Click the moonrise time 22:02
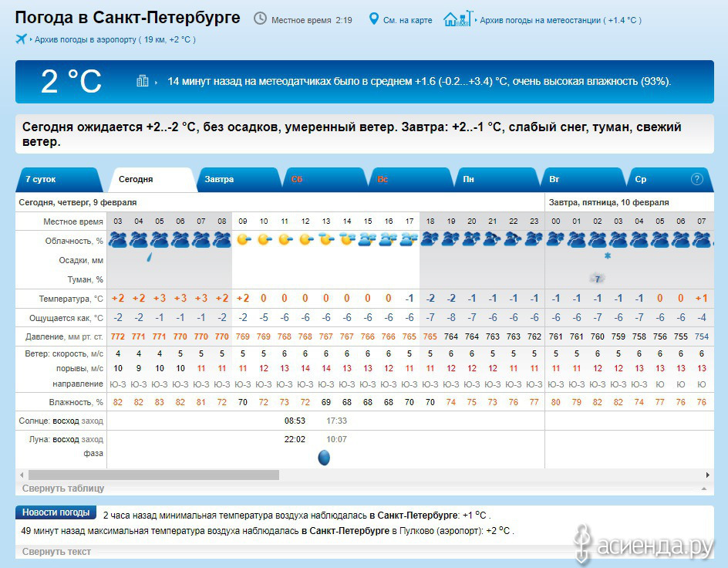 pyautogui.click(x=295, y=439)
